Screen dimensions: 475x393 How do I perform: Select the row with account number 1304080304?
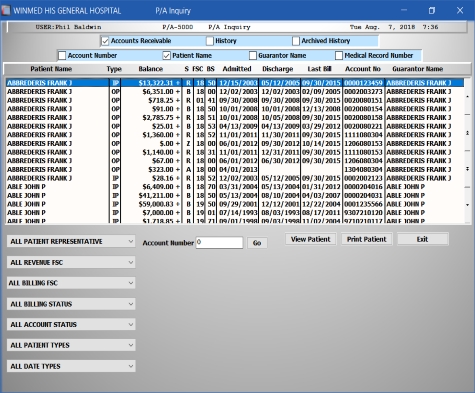click(x=235, y=169)
